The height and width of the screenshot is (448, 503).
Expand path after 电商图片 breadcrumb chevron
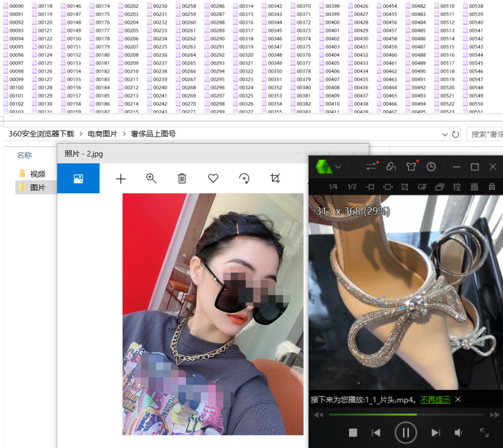pyautogui.click(x=124, y=134)
